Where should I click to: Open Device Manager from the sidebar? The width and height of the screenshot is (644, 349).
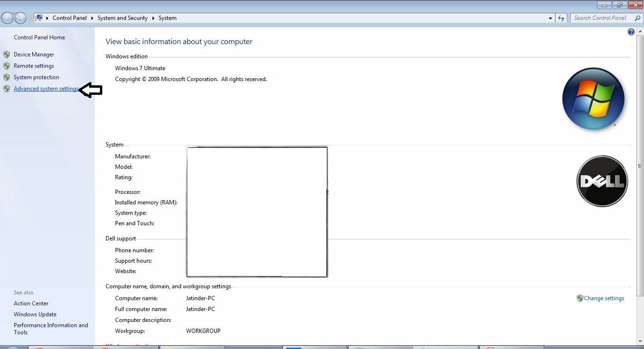[x=34, y=54]
